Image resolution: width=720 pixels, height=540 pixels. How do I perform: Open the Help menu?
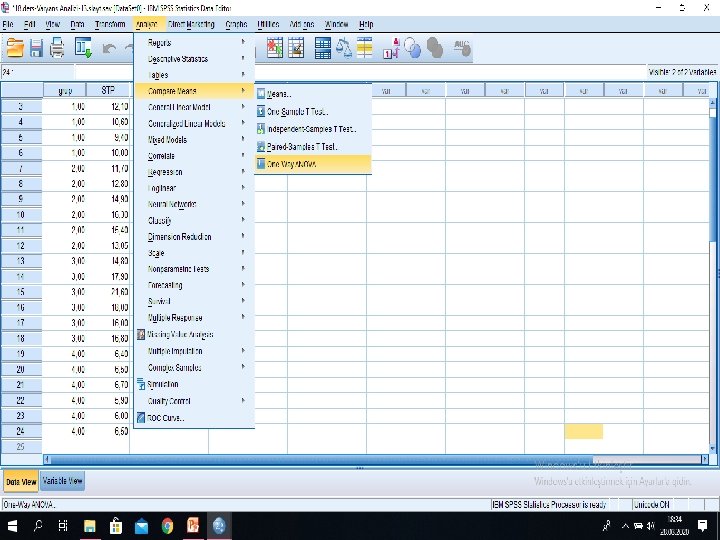coord(366,24)
